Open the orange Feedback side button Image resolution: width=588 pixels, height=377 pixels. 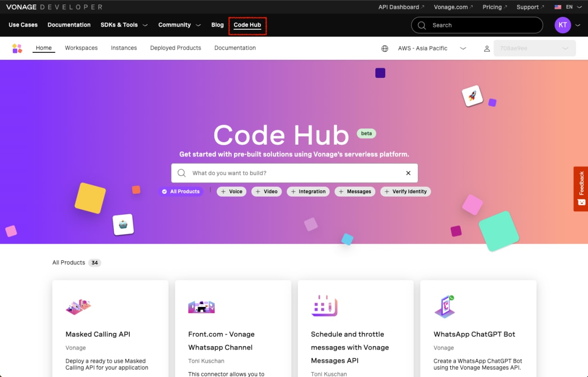[581, 189]
